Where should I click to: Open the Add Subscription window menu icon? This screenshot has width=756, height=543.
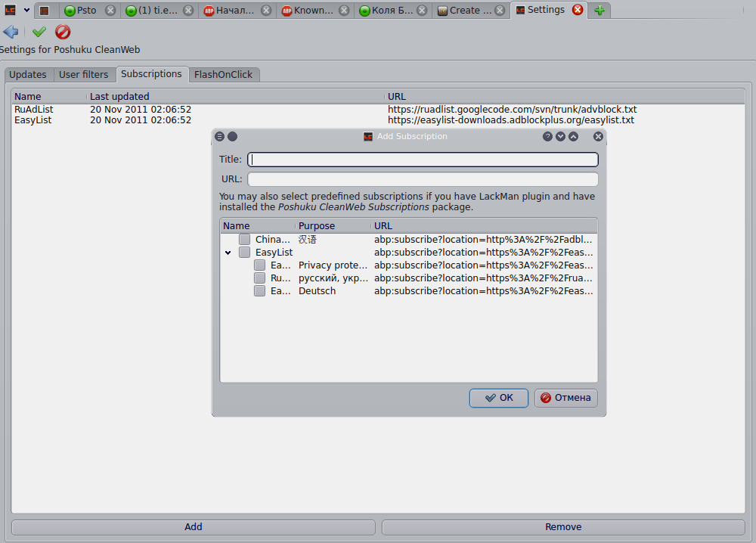pos(219,136)
